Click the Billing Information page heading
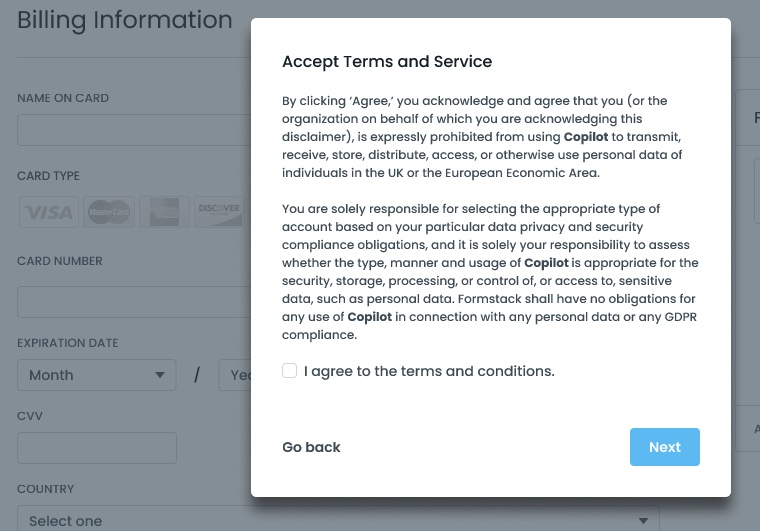 (125, 20)
